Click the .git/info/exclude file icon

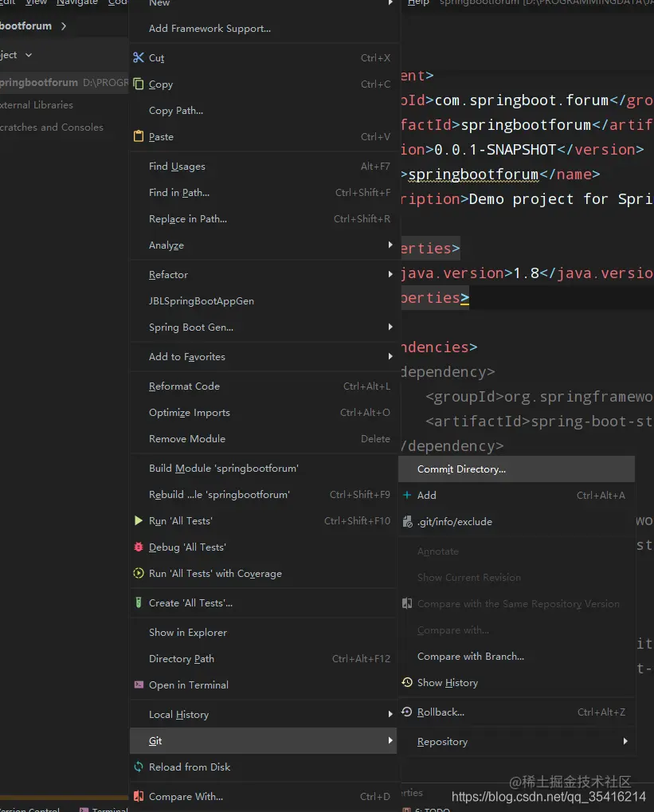coord(407,521)
